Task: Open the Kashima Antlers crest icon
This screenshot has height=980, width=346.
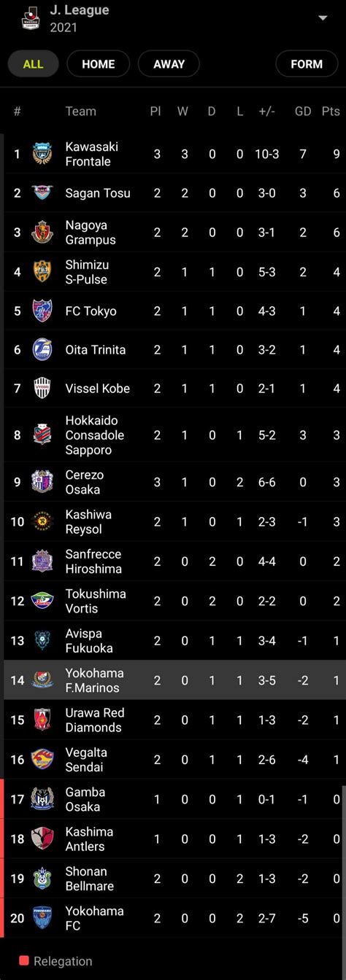Action: [x=42, y=839]
